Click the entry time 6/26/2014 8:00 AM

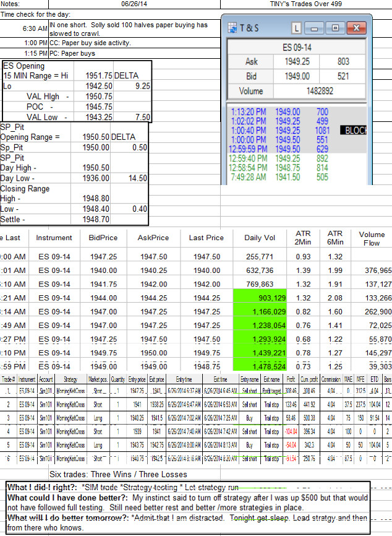click(184, 446)
